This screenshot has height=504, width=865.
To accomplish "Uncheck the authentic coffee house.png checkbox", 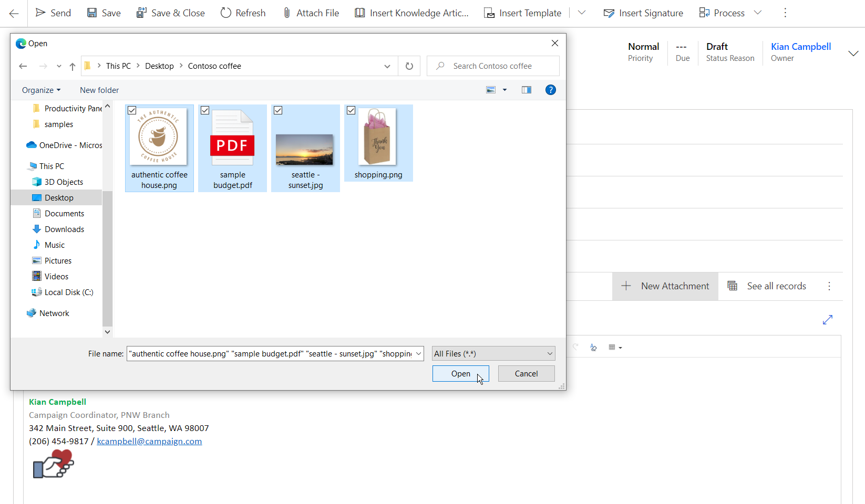I will click(x=132, y=110).
